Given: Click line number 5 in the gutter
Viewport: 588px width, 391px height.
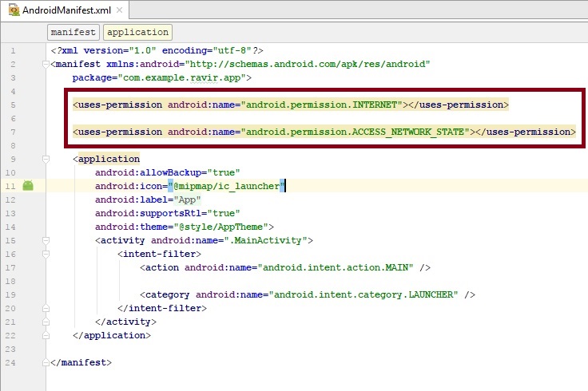Looking at the screenshot, I should point(13,105).
